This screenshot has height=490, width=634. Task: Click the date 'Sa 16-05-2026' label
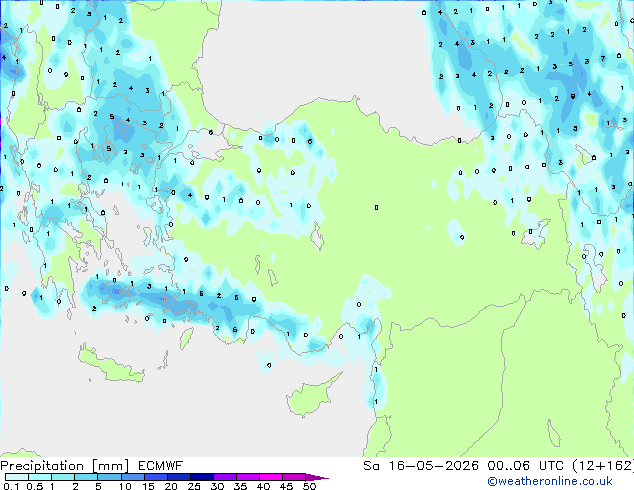tap(421, 466)
